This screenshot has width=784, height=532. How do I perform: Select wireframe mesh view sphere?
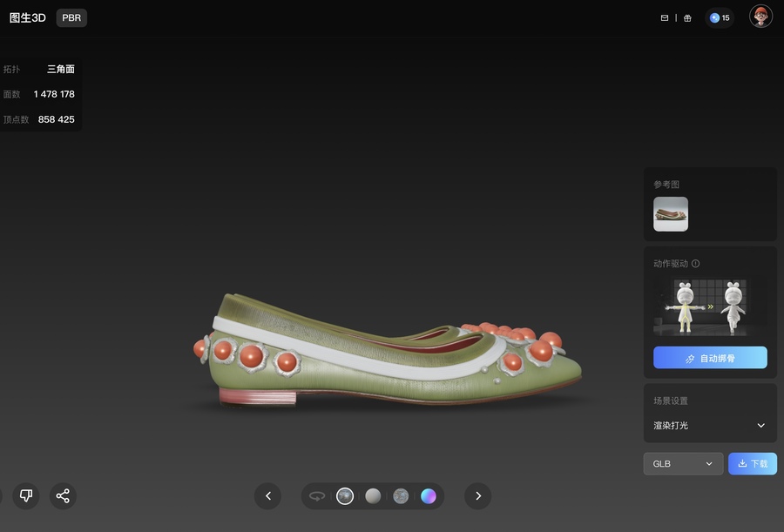[401, 496]
